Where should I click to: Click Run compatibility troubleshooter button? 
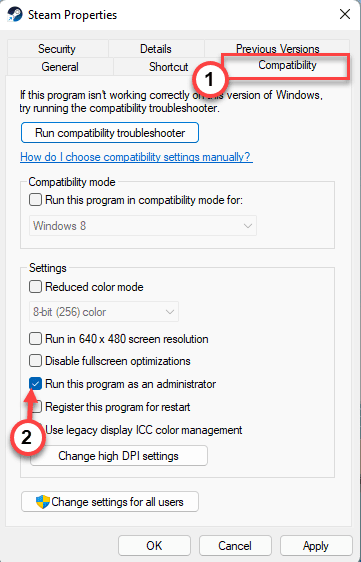110,133
